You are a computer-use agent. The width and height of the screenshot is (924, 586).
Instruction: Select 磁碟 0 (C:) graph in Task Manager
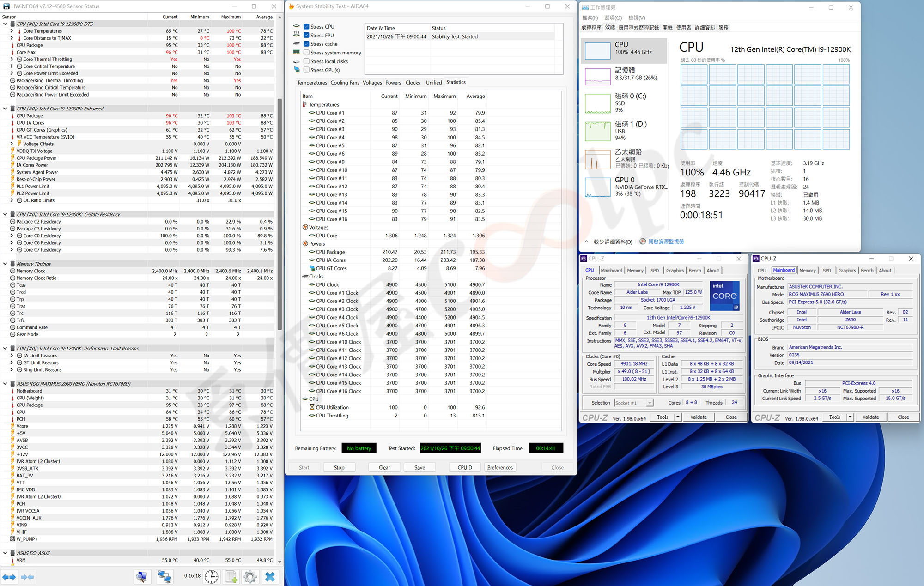pyautogui.click(x=597, y=104)
